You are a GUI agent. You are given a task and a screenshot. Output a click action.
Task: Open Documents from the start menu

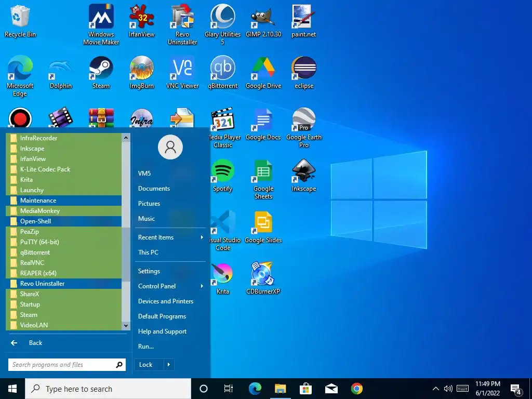[x=154, y=188]
